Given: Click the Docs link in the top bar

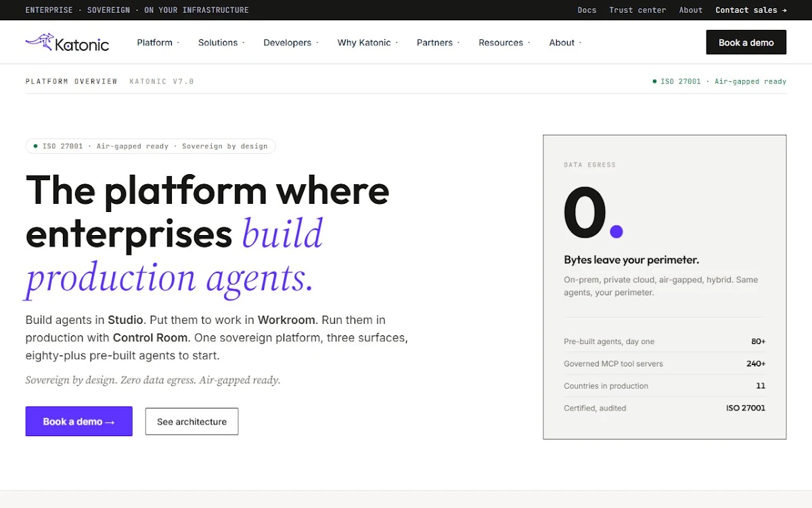Looking at the screenshot, I should [587, 10].
